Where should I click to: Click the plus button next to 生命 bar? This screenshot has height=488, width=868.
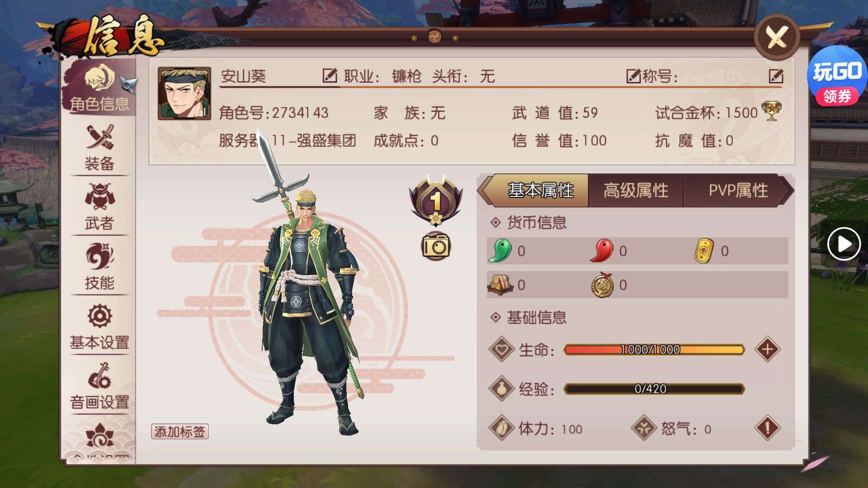[767, 349]
